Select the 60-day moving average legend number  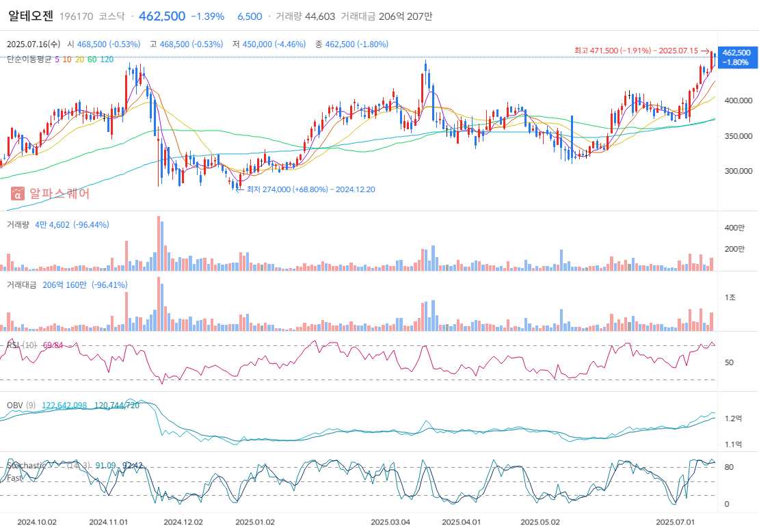(x=92, y=59)
